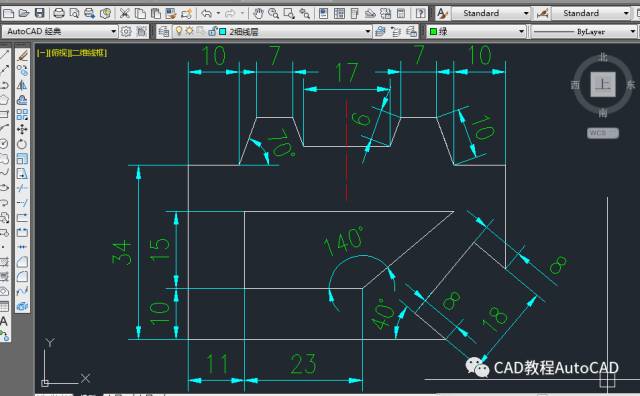
Task: Toggle layer on/off lightbulb icon
Action: coord(178,31)
